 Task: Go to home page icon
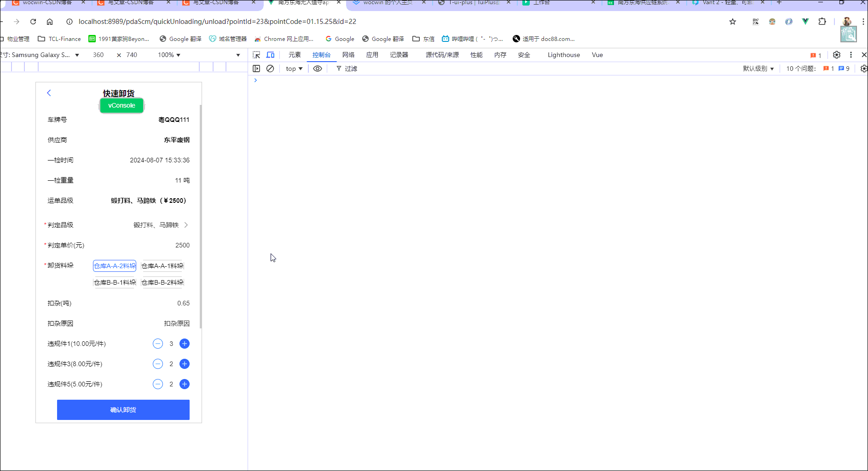pyautogui.click(x=50, y=22)
